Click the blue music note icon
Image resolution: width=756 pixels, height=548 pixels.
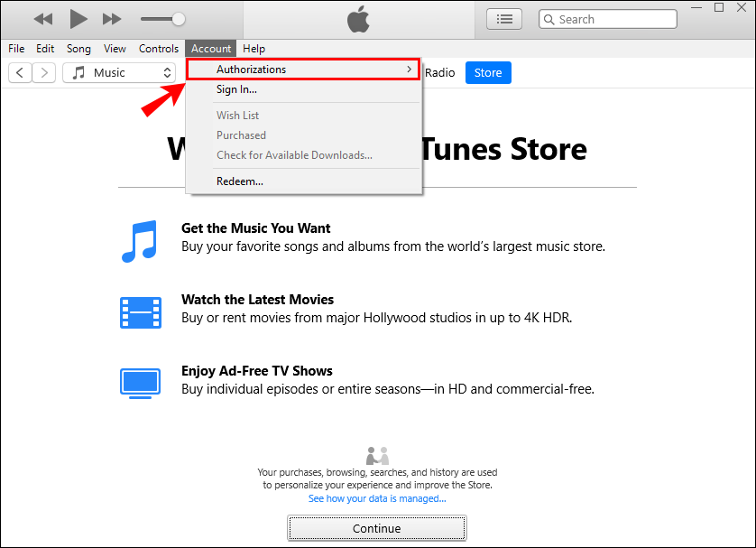pos(139,241)
